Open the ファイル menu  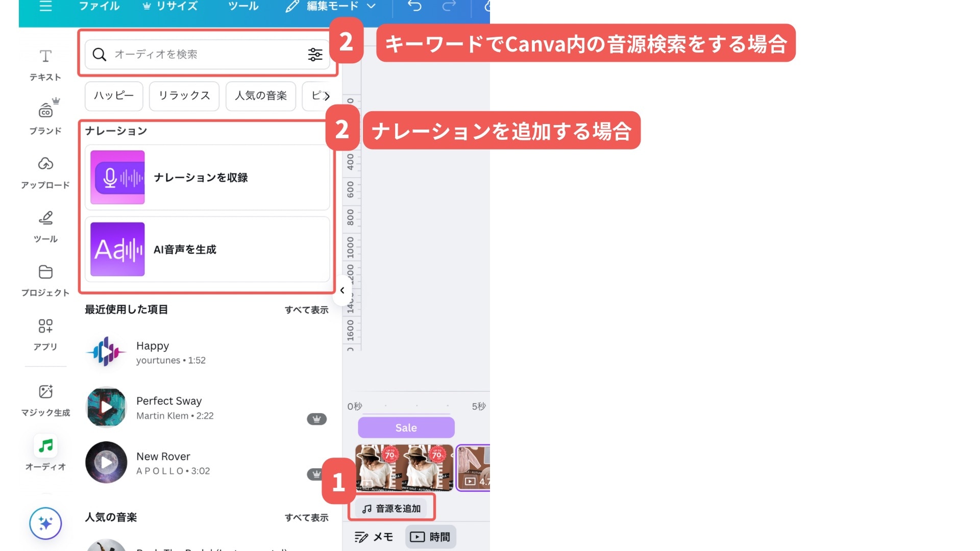point(99,6)
